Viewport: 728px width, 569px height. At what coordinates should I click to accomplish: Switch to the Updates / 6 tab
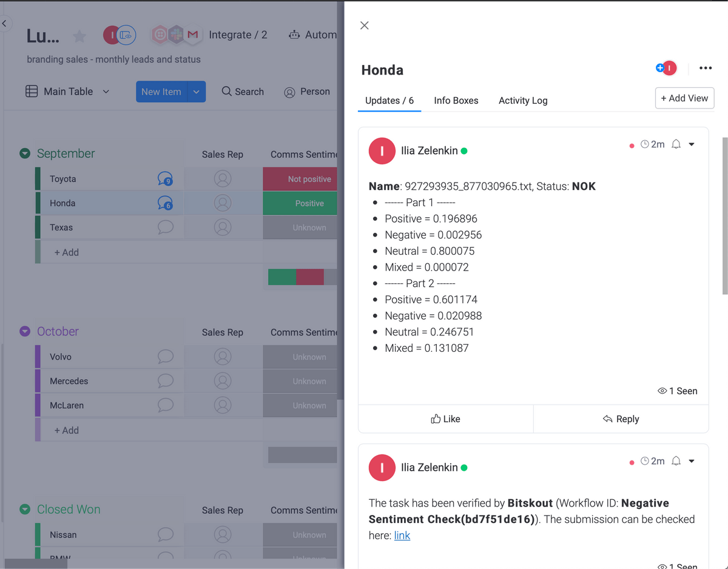coord(389,101)
